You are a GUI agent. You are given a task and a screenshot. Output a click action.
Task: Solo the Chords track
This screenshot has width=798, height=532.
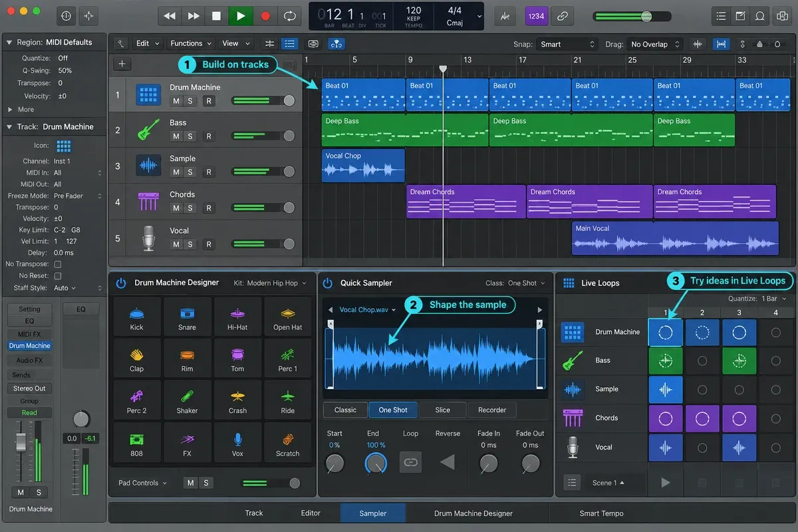pos(190,207)
